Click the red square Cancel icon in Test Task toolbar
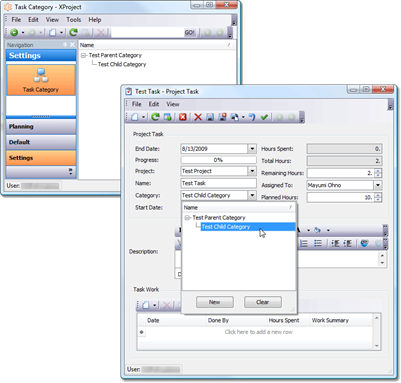 [x=183, y=117]
